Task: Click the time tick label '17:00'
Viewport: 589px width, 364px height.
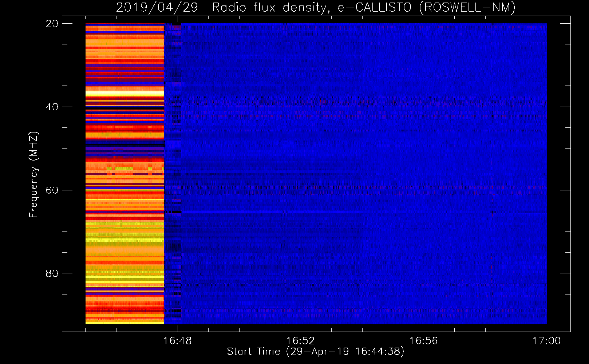Action: (x=546, y=341)
